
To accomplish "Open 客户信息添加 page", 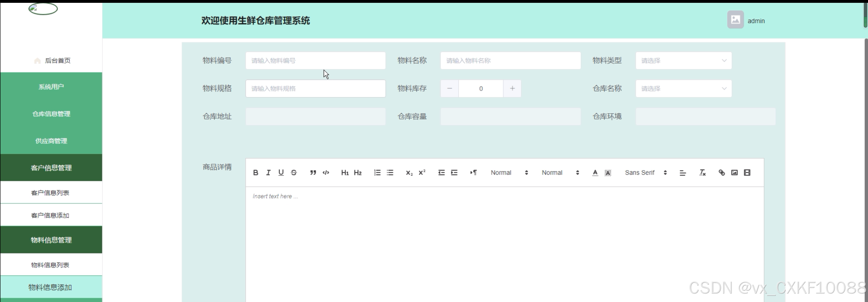I will pyautogui.click(x=51, y=215).
